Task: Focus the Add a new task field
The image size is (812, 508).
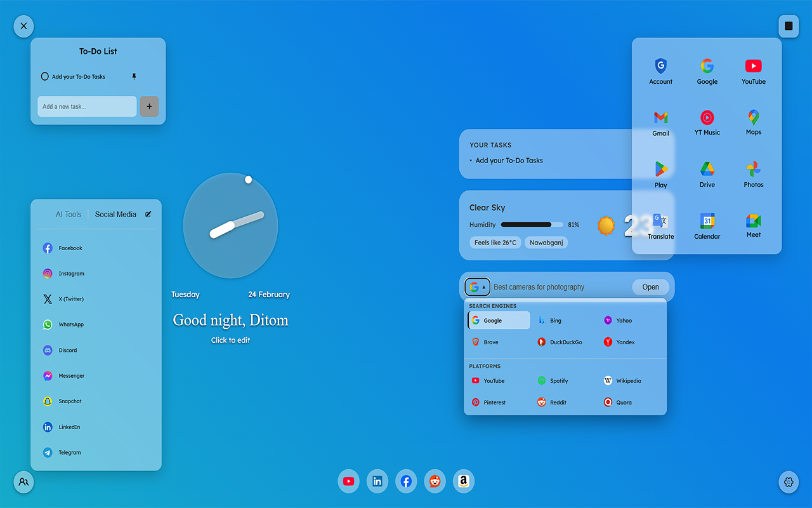Action: coord(87,107)
